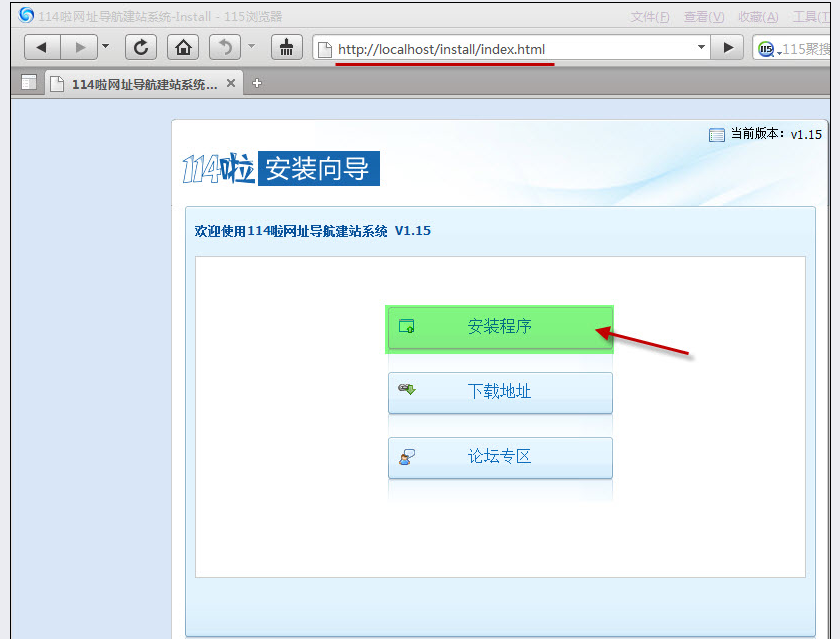Close the 114啦网址导航建站系统 tab
Screen dimensions: 840x639
point(231,83)
